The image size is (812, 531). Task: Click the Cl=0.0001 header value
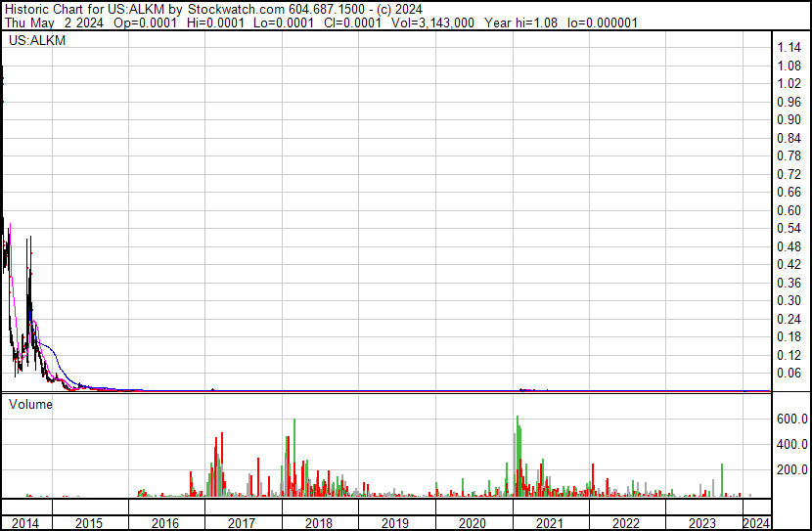click(352, 22)
